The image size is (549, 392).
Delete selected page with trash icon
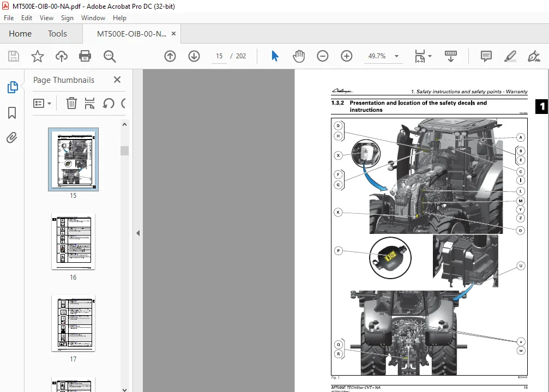(x=71, y=103)
